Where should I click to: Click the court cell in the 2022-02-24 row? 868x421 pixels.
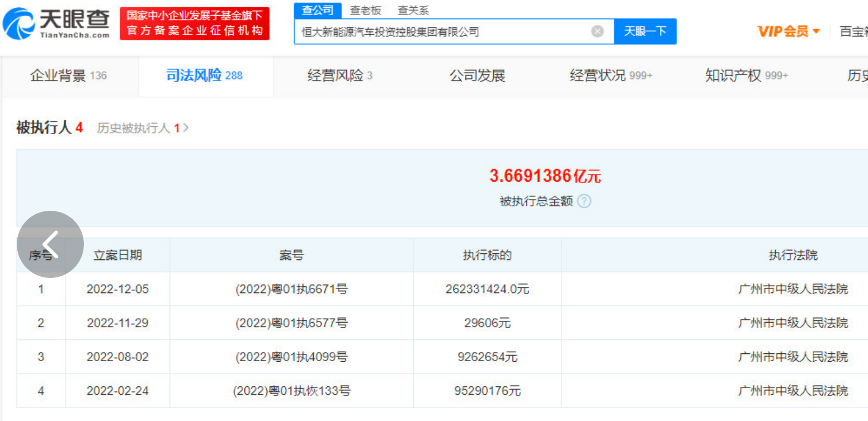pyautogui.click(x=793, y=391)
